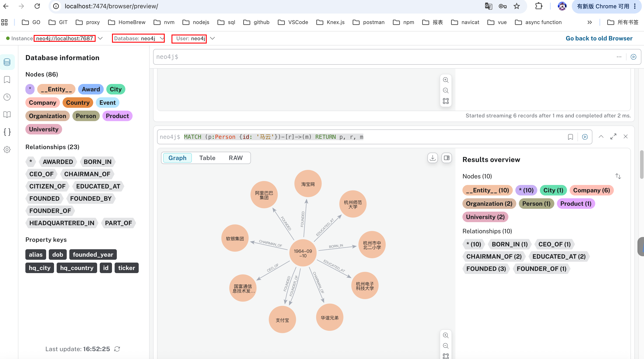Open Chrome extensions puzzle icon

539,6
